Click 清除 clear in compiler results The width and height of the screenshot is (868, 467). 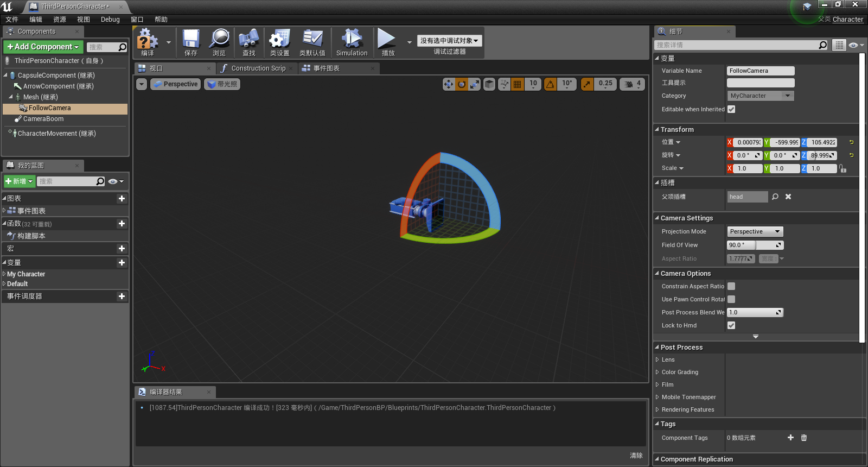(636, 456)
